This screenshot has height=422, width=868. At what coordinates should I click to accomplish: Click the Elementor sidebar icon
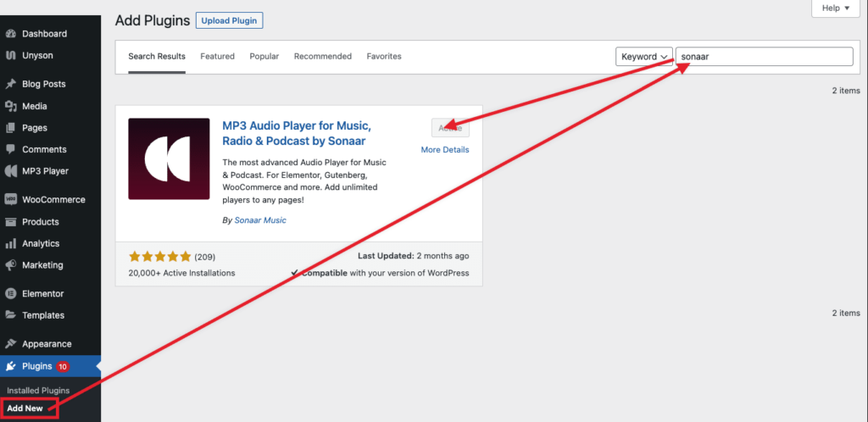pyautogui.click(x=10, y=294)
